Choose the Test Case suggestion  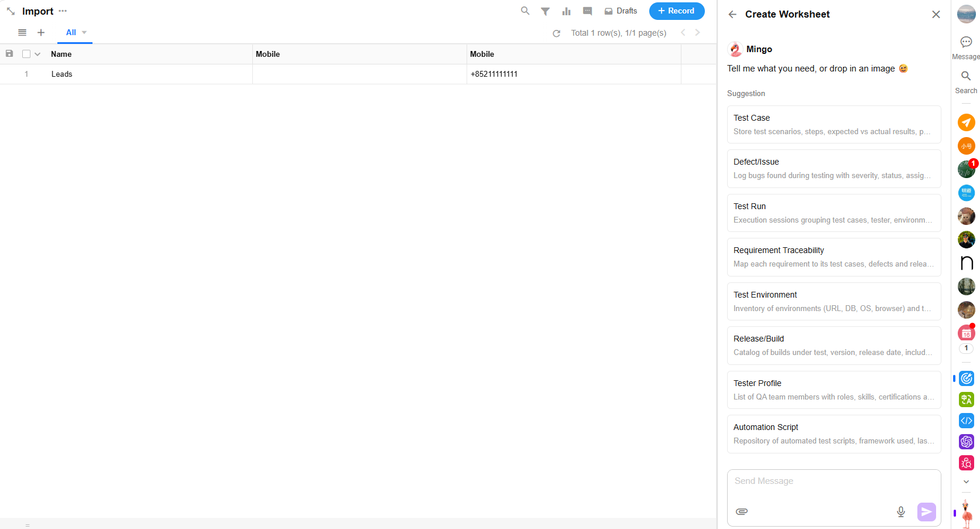834,124
